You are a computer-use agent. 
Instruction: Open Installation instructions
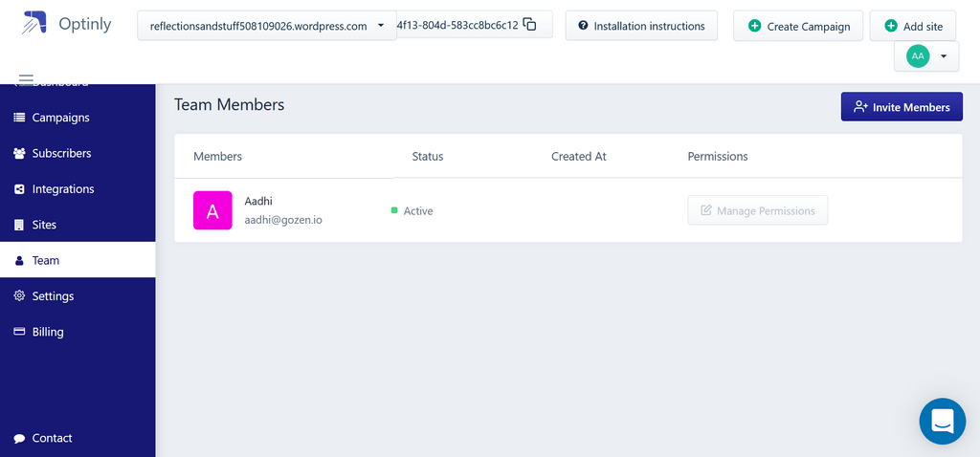641,26
